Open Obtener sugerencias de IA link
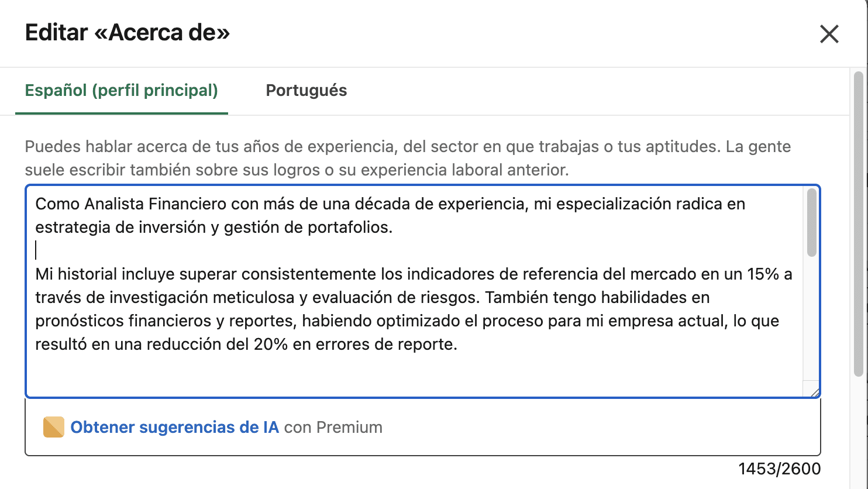The width and height of the screenshot is (868, 489). [x=174, y=428]
